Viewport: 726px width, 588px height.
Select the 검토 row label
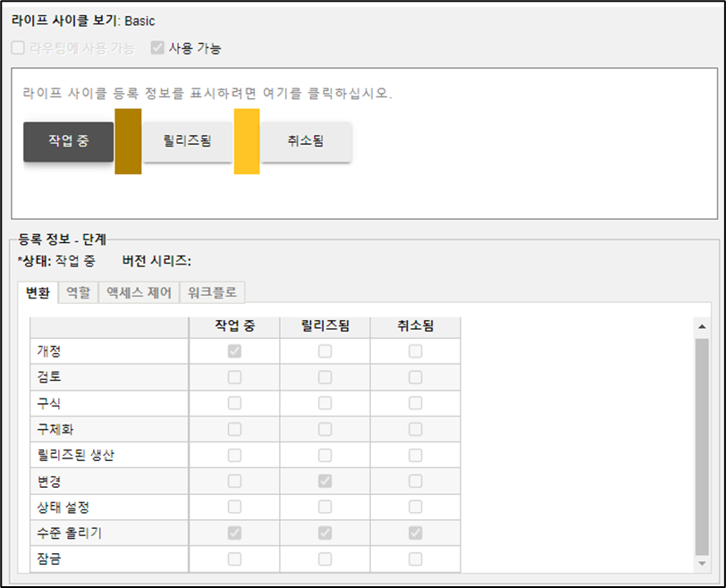(49, 377)
